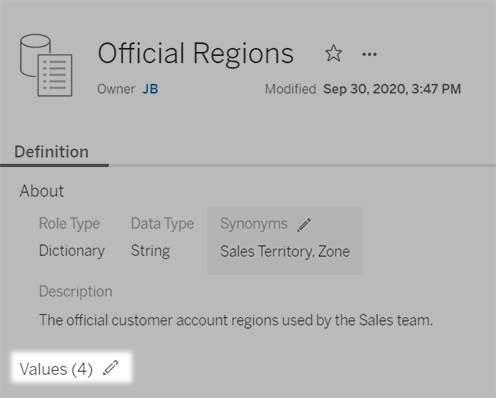Screen dimensions: 496x398
Task: Click Sales Territory, Zone synonyms text
Action: 285,251
